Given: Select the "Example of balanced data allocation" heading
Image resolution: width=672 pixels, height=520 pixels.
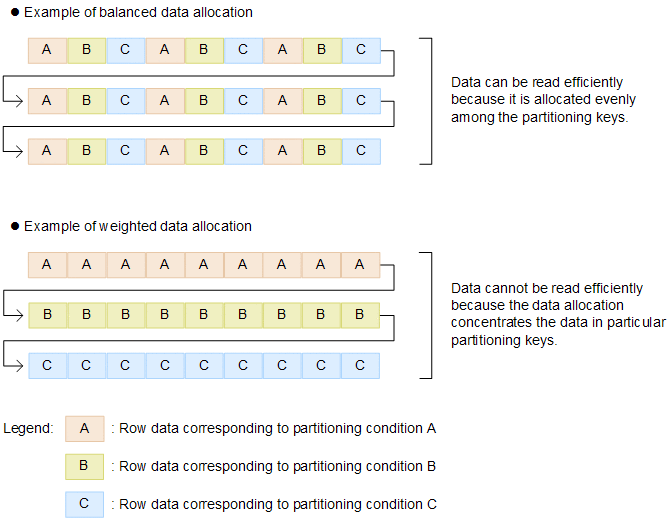Looking at the screenshot, I should pyautogui.click(x=138, y=13).
